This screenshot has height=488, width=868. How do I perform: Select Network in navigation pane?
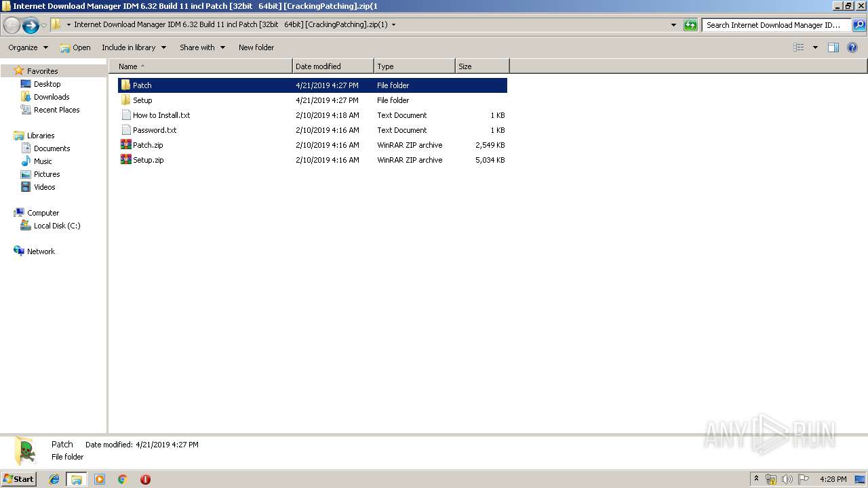[x=41, y=251]
